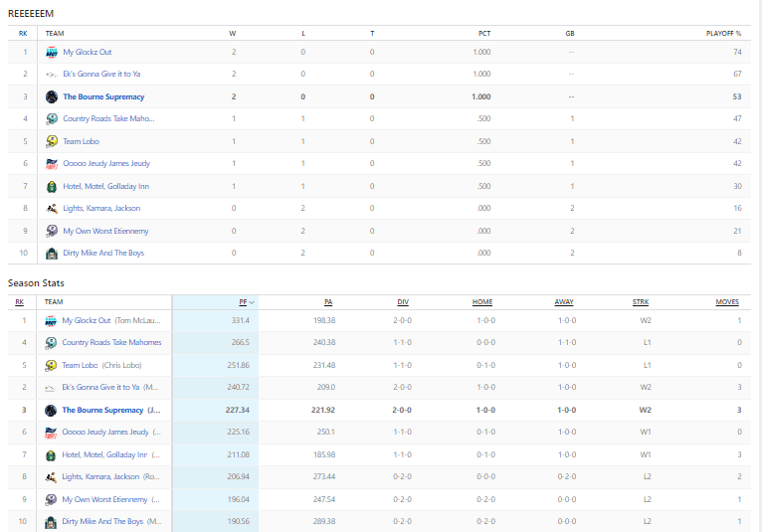Sort Season Stats by DIV column
The width and height of the screenshot is (762, 532).
[402, 302]
